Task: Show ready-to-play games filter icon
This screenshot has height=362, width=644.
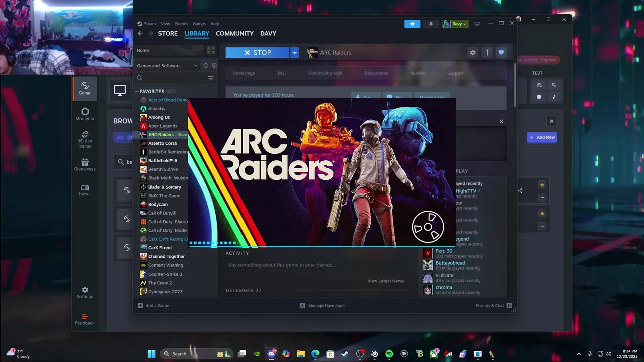Action: (214, 66)
